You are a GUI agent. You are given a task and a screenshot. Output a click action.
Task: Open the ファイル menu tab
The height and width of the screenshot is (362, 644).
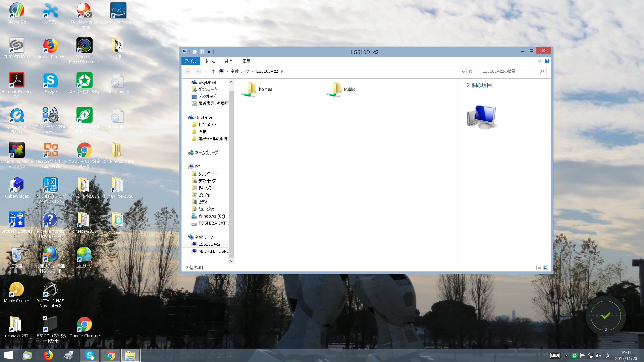pyautogui.click(x=191, y=61)
